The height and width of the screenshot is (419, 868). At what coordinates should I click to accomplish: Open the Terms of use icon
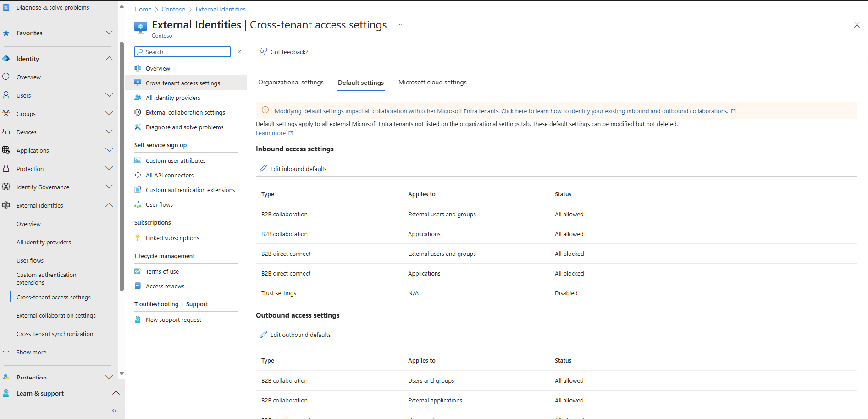[138, 271]
